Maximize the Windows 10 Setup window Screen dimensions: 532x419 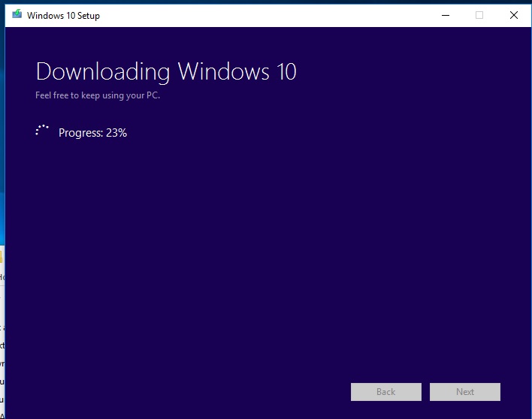coord(479,15)
